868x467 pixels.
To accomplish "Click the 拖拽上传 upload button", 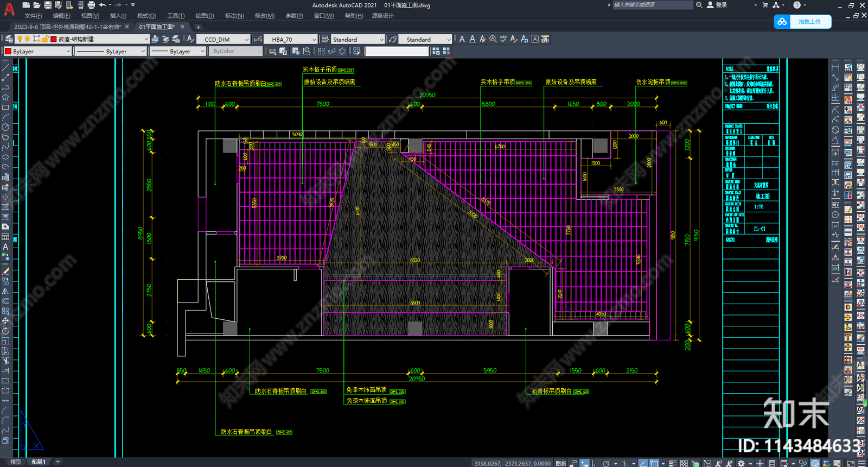I will [x=802, y=22].
